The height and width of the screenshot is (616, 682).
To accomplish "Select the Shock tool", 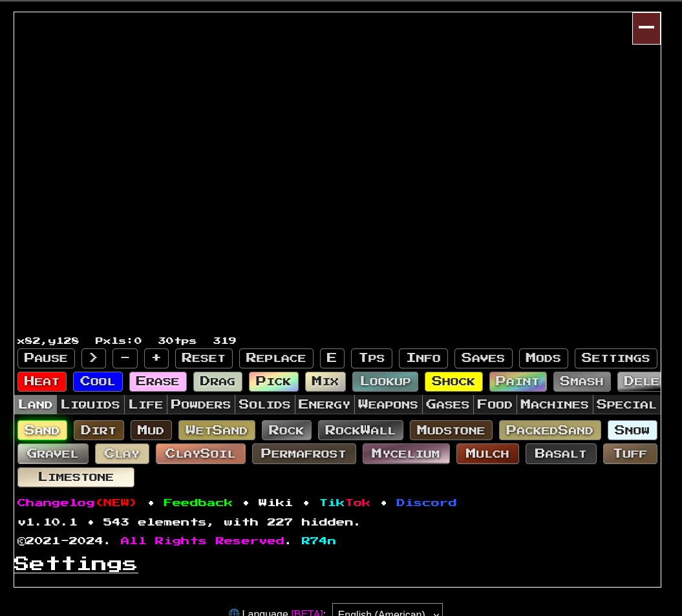I will click(x=453, y=381).
